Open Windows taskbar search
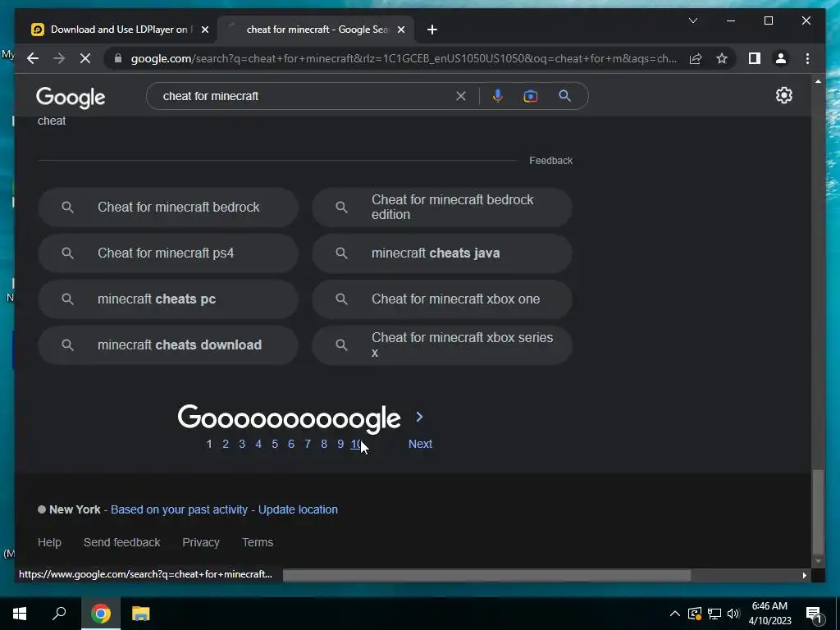840x630 pixels. click(59, 614)
